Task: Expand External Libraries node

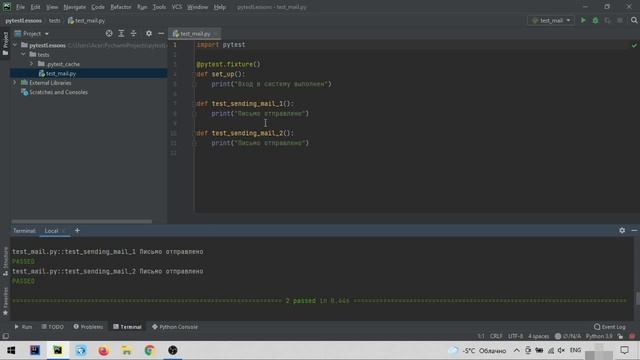Action: click(x=15, y=83)
